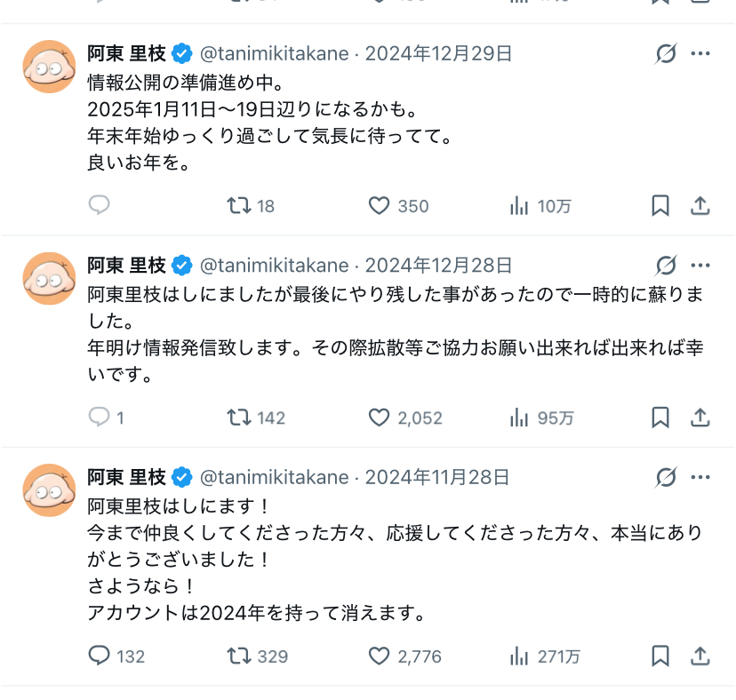736x700 pixels.
Task: View analytics of November 28 tweet
Action: point(520,656)
